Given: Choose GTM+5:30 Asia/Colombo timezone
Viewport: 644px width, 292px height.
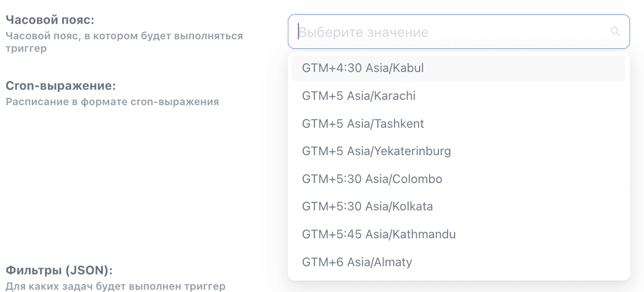Looking at the screenshot, I should pos(458,179).
